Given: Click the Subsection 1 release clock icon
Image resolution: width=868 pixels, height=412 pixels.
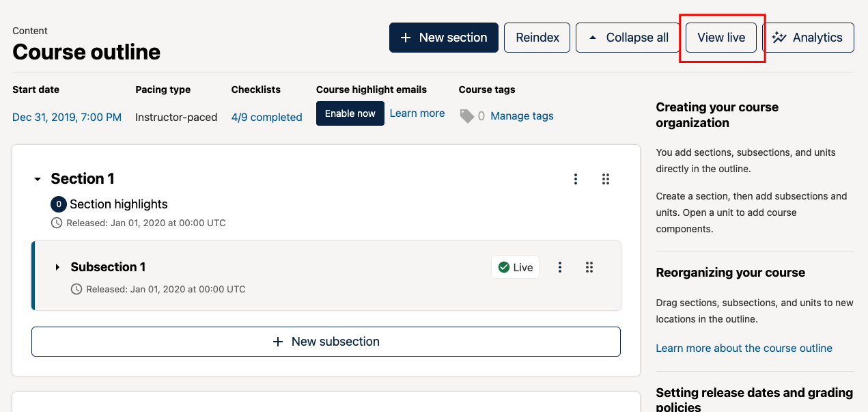Looking at the screenshot, I should (76, 289).
